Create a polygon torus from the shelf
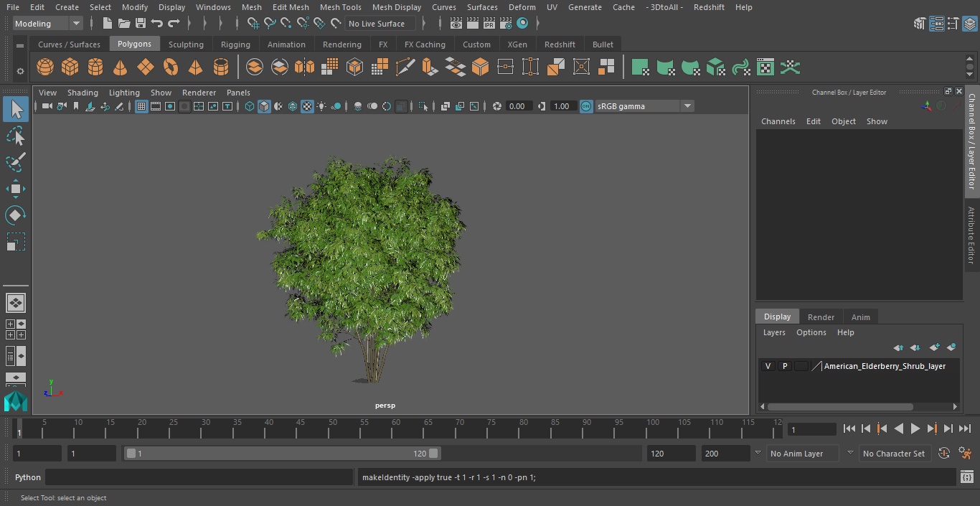The image size is (980, 506). pyautogui.click(x=171, y=67)
